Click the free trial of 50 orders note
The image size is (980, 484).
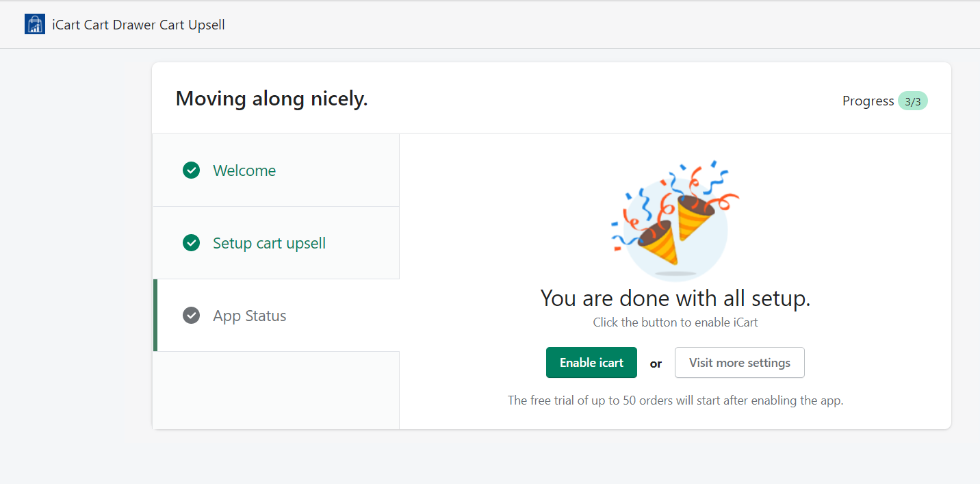[675, 400]
